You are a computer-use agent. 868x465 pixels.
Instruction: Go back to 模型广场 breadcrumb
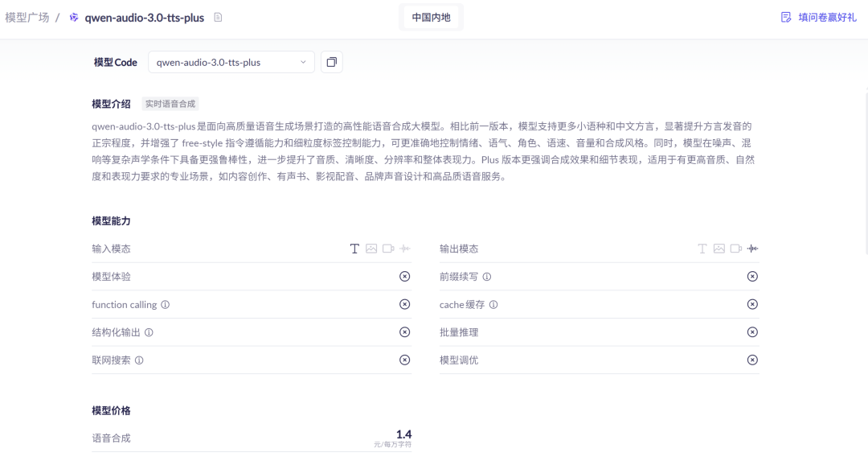point(27,18)
